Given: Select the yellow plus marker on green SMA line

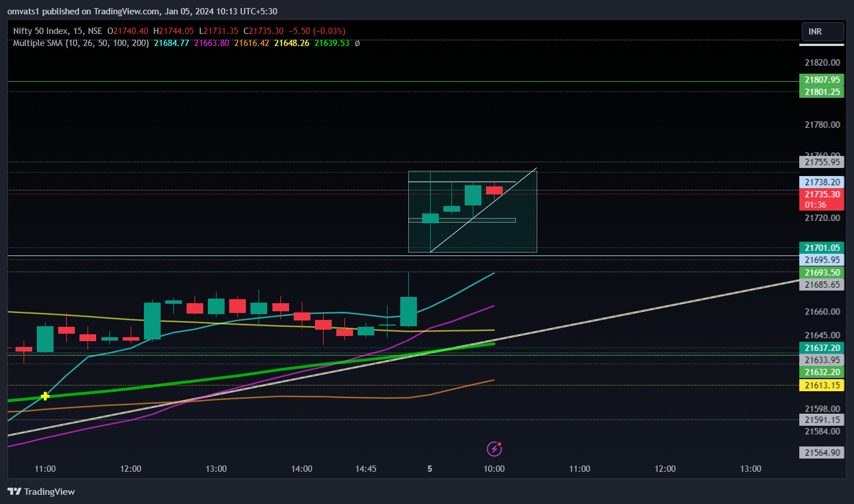Looking at the screenshot, I should pyautogui.click(x=45, y=396).
